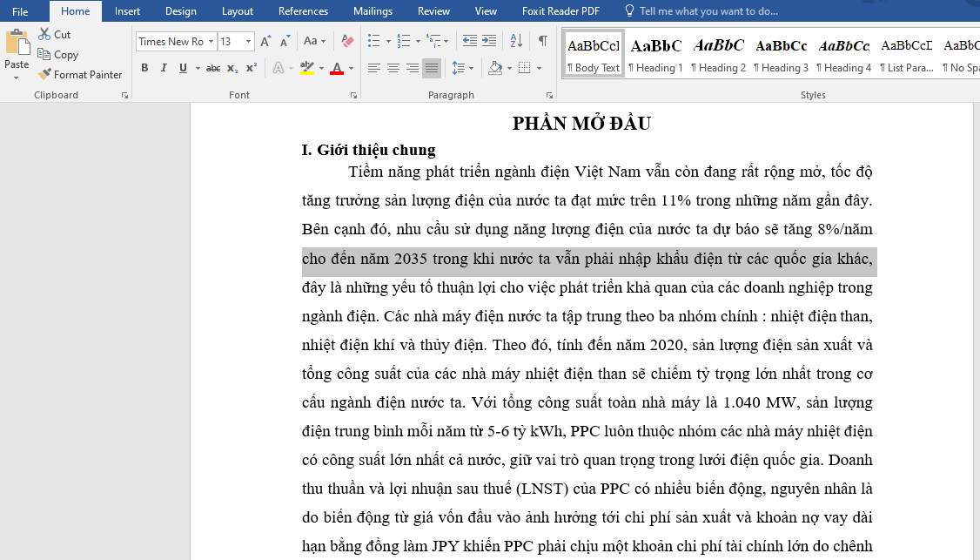Expand highlight color dropdown arrow
This screenshot has height=560, width=980.
[321, 68]
